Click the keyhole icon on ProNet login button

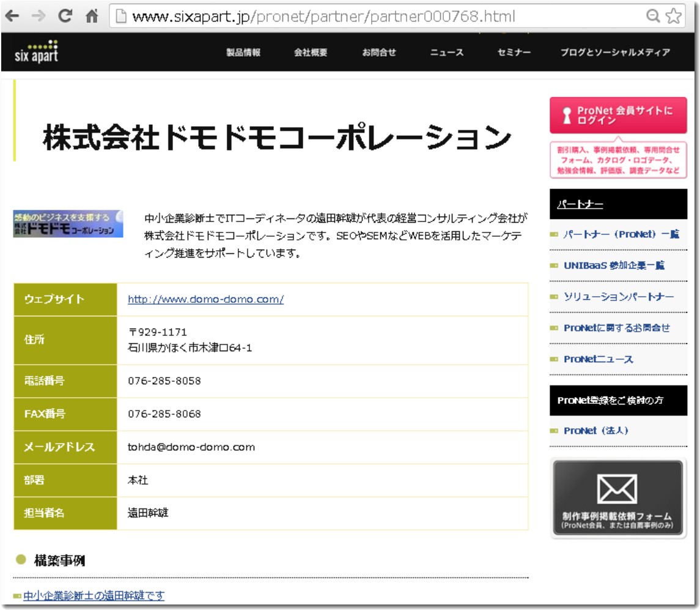[567, 115]
